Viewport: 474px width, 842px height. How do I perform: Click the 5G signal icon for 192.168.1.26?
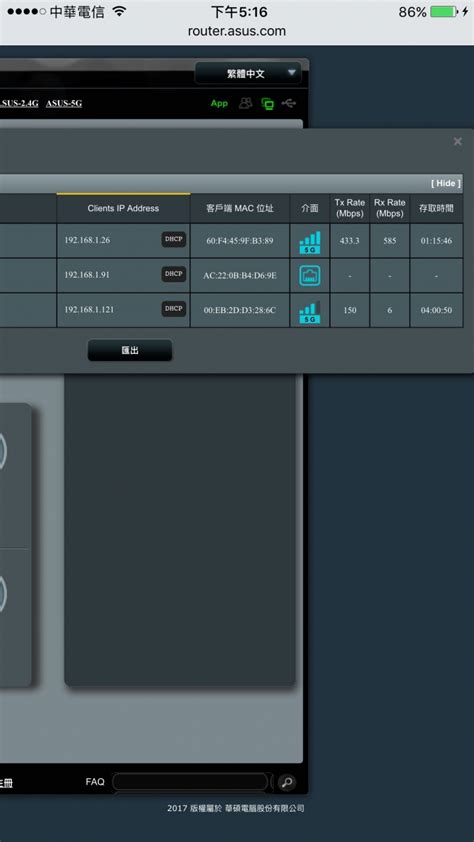tap(310, 242)
